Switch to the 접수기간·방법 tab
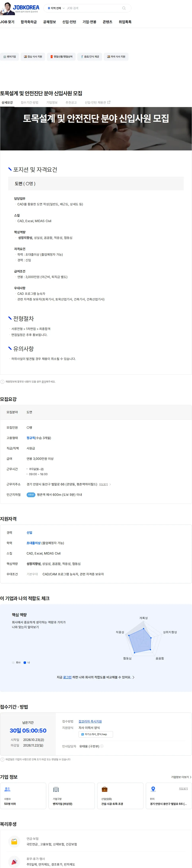Viewport: 192px width, 868px height. point(30,102)
